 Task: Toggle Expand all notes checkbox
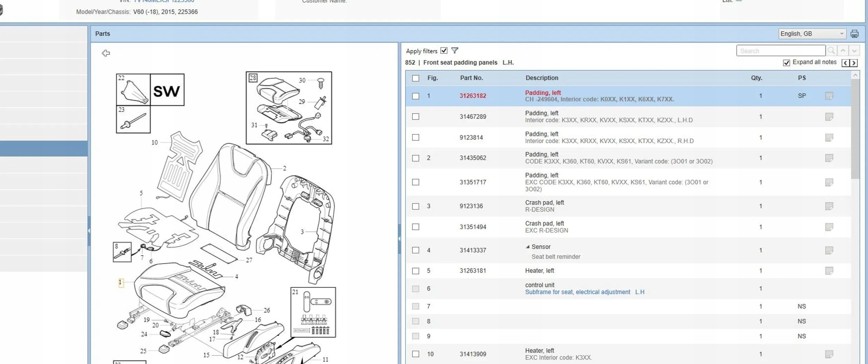point(786,63)
